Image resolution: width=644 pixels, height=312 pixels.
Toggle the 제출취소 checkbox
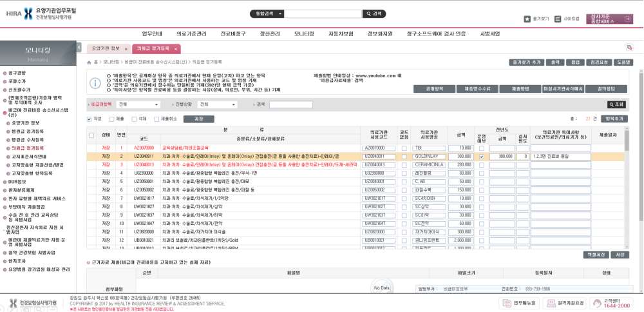click(x=156, y=119)
